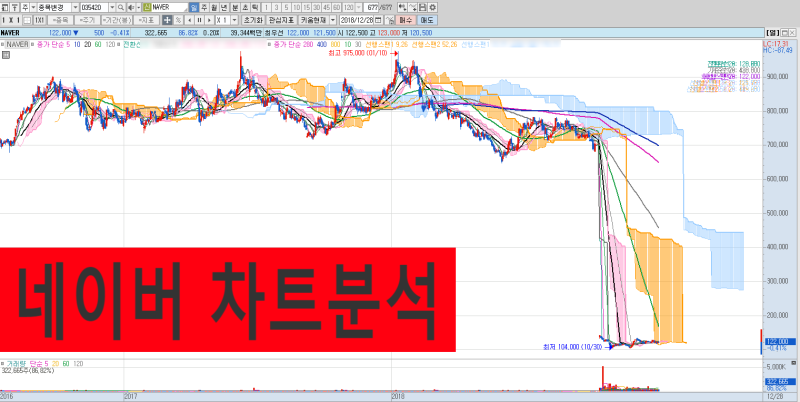Image resolution: width=800 pixels, height=402 pixels.
Task: Click the 초기화 reset button
Action: pyautogui.click(x=253, y=20)
